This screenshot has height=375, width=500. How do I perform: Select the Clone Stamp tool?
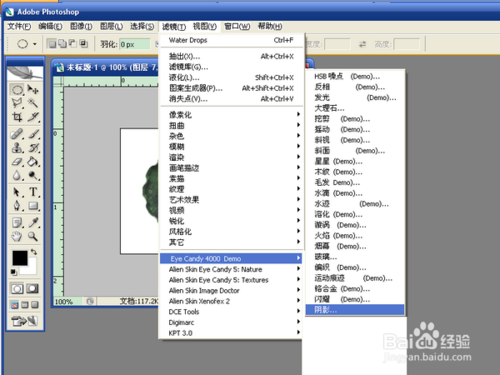coord(17,148)
